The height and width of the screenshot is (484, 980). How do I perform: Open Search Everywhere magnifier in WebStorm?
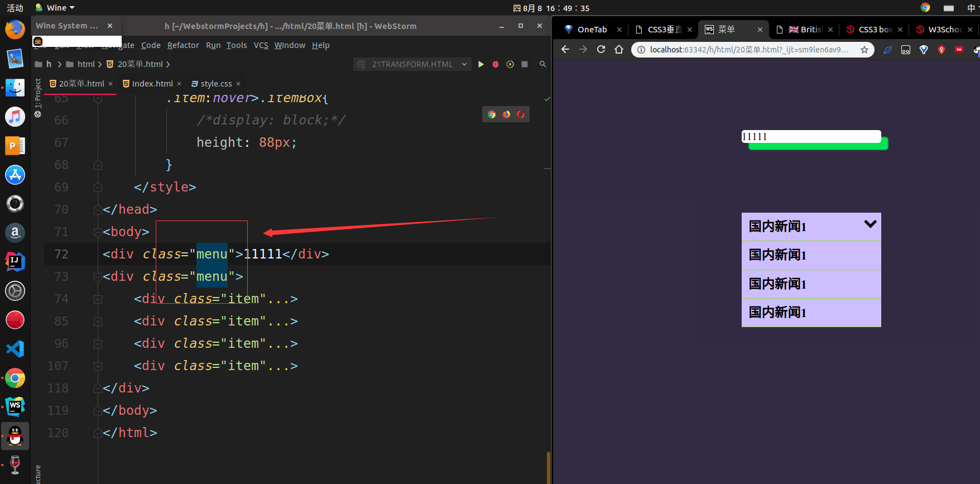pyautogui.click(x=542, y=64)
